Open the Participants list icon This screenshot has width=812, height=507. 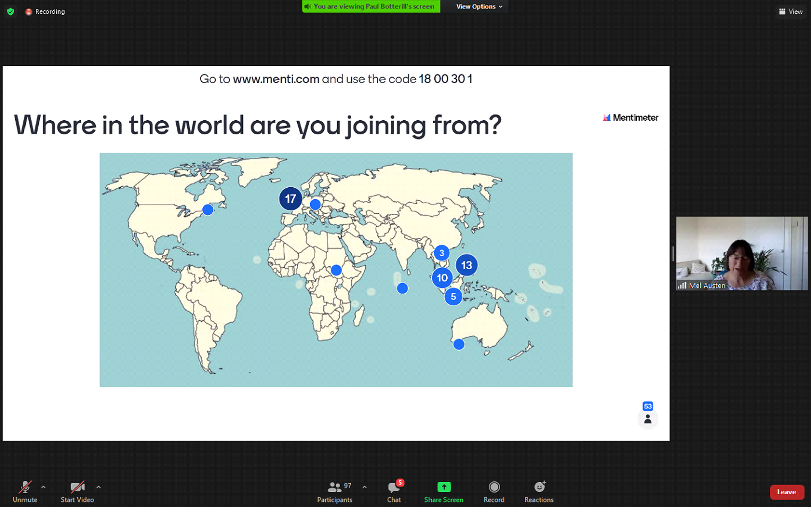[x=335, y=487]
